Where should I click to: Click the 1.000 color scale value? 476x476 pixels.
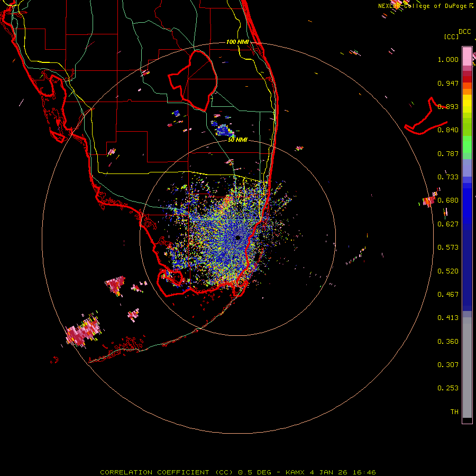tap(448, 59)
